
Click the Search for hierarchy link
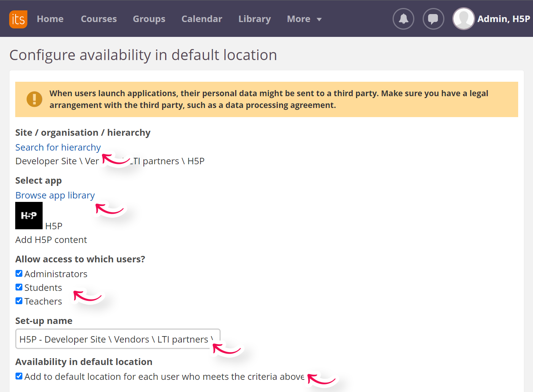tap(58, 147)
